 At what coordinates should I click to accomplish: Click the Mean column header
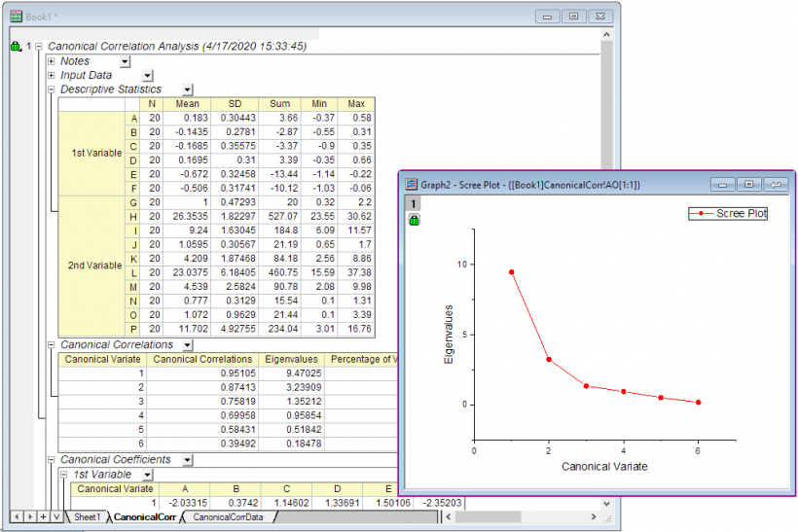(x=187, y=104)
